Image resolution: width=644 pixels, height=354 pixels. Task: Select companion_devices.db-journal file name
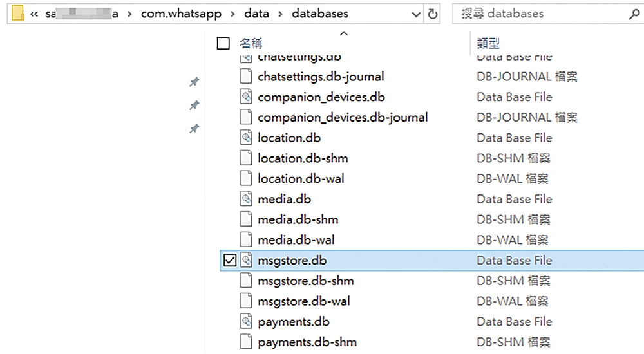pos(343,117)
